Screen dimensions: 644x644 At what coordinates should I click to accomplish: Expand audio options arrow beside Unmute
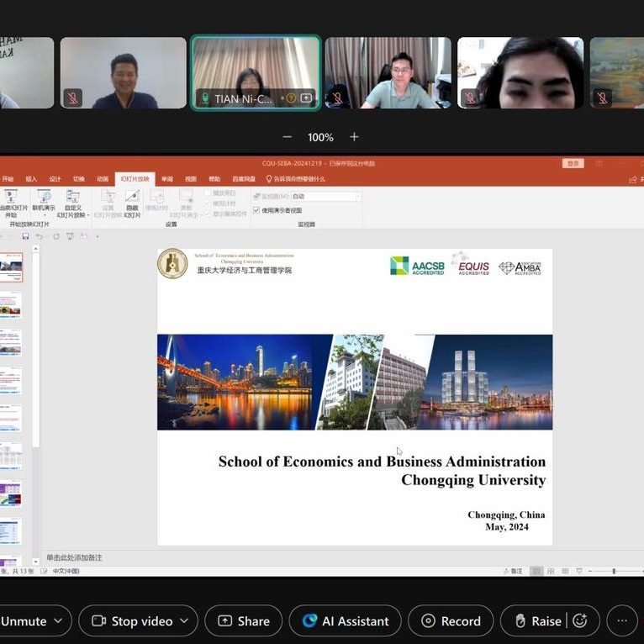click(x=58, y=621)
